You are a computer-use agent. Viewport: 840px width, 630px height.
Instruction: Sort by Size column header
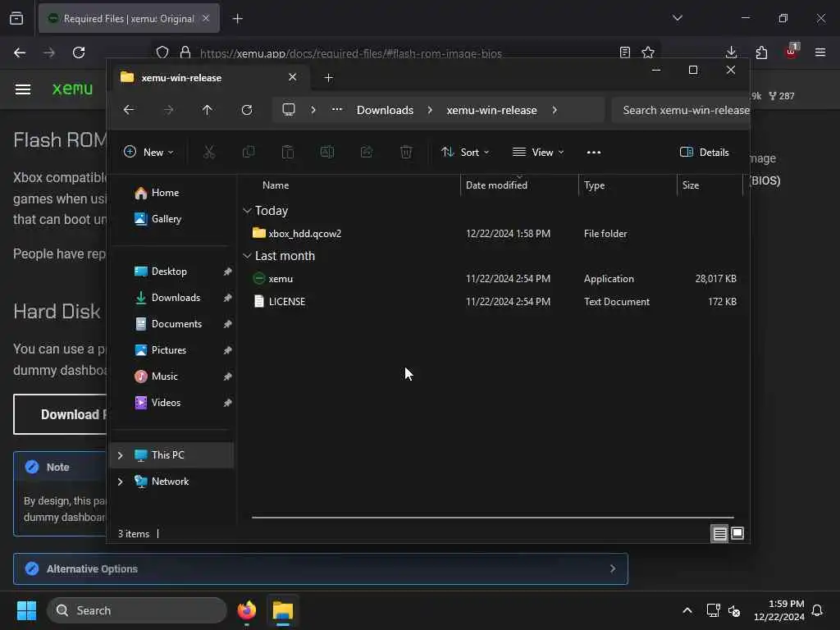pos(691,185)
